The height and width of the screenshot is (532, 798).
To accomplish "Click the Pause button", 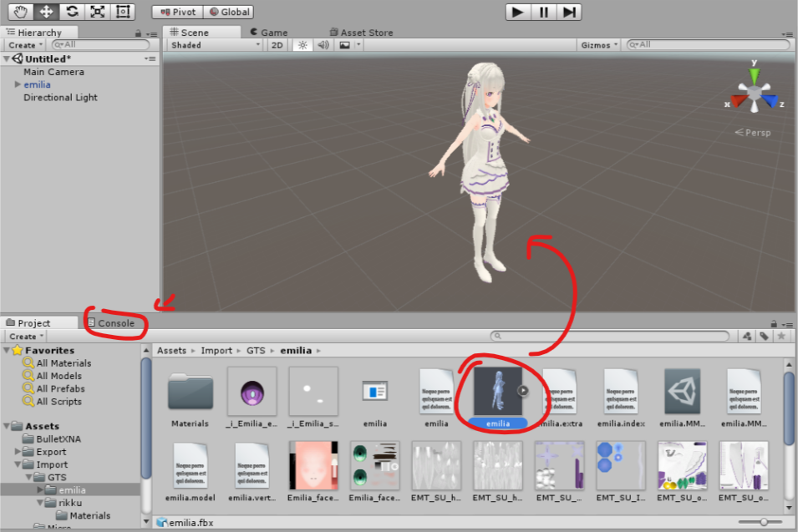I will point(543,13).
